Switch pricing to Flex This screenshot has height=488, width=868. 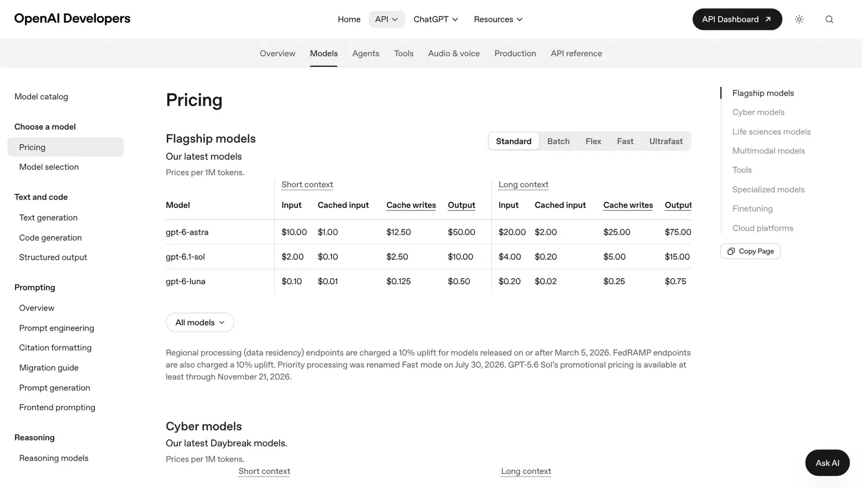click(x=593, y=141)
